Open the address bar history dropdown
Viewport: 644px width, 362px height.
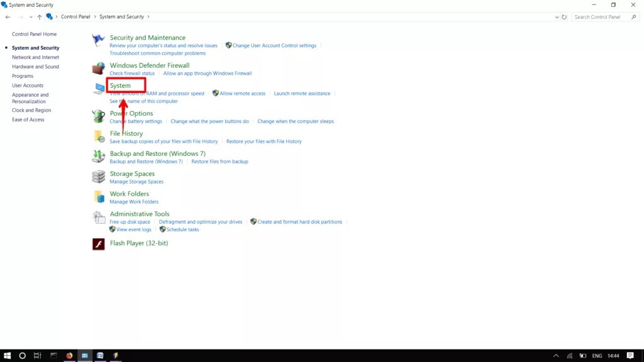(557, 17)
